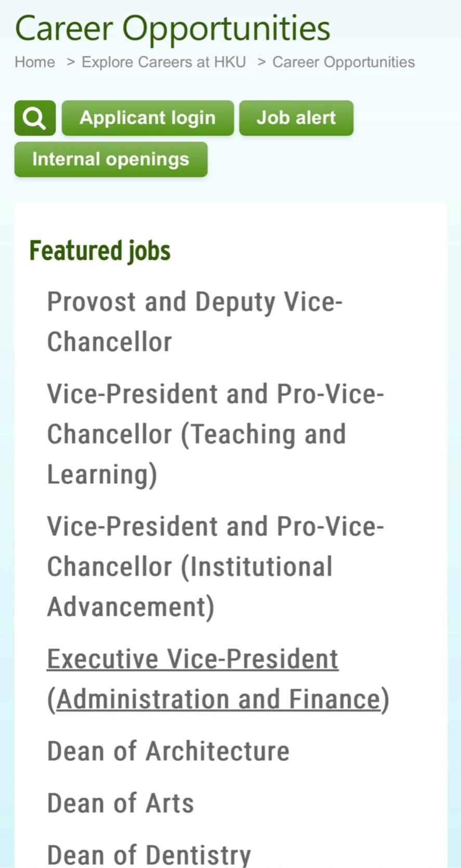This screenshot has width=461, height=868.
Task: Click the breadcrumb arrow after Home
Action: click(71, 62)
